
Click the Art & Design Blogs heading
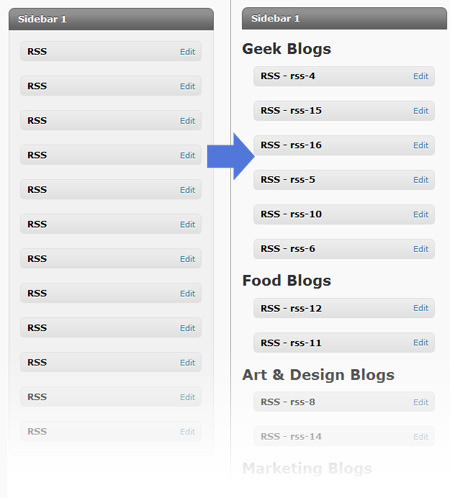(318, 375)
